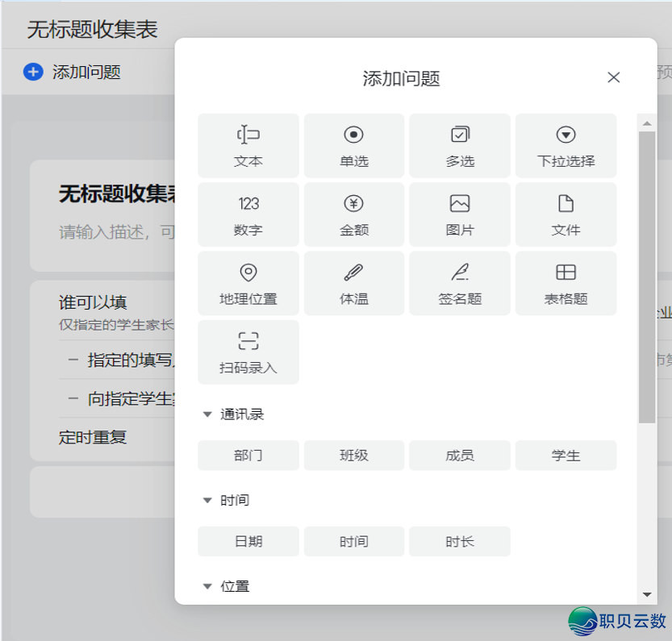Screen dimensions: 672x641
Task: Select the 签名题 signature question
Action: [x=459, y=283]
